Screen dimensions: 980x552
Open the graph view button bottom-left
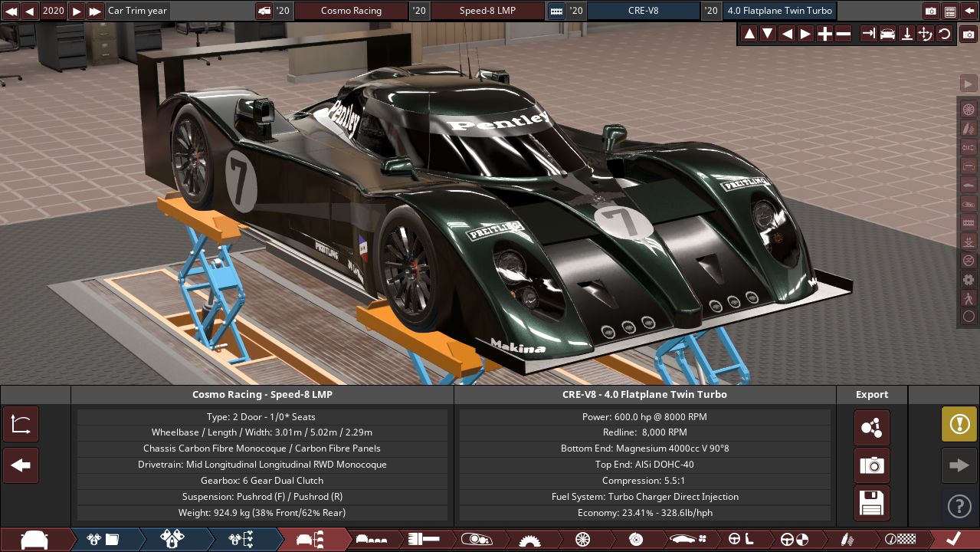click(21, 424)
